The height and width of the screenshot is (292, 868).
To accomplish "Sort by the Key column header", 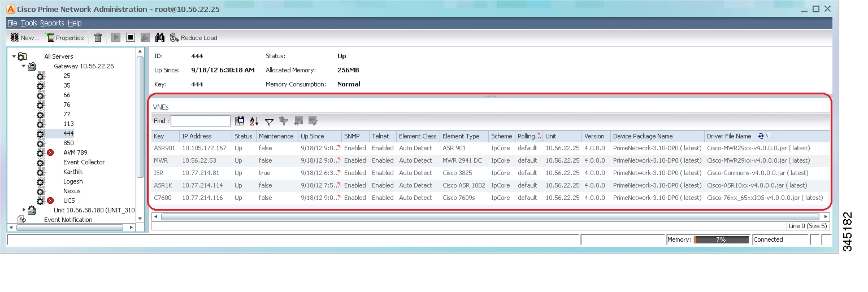I will coord(165,136).
